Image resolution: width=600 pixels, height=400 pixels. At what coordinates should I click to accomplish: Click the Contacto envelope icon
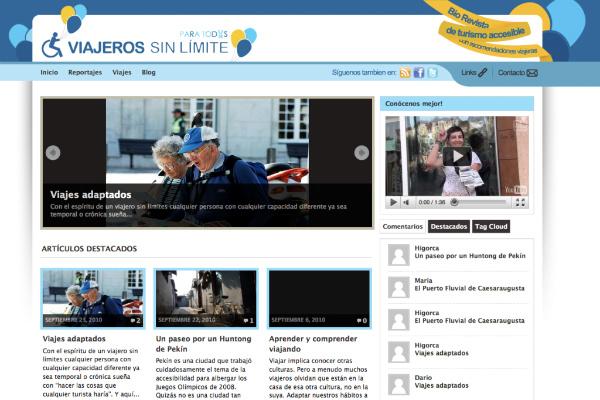532,73
